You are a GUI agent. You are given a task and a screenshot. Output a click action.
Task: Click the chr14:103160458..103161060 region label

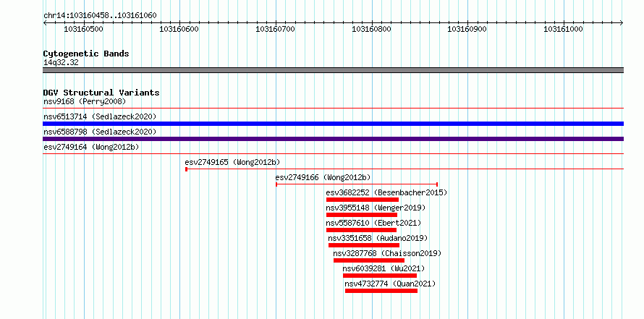(100, 16)
